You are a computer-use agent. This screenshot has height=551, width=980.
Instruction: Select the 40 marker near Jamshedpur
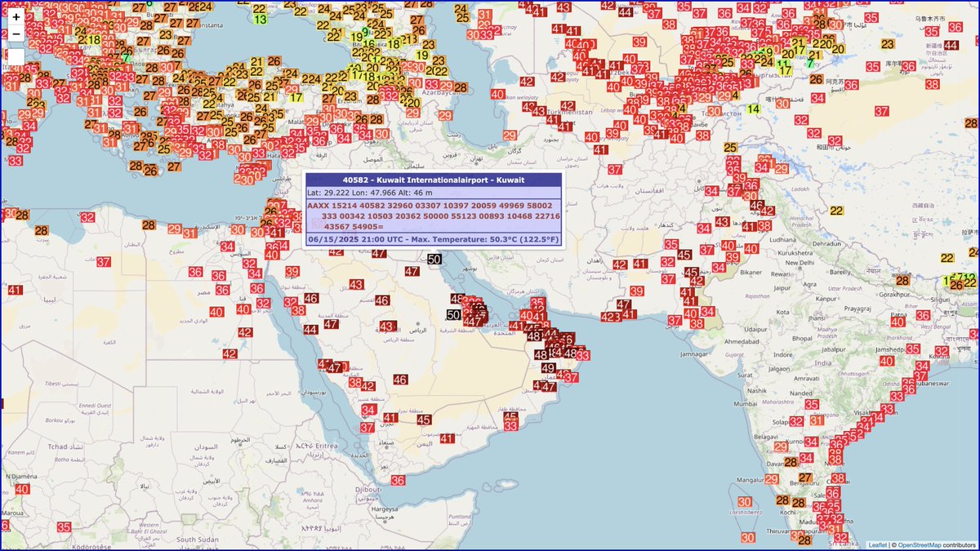(x=886, y=360)
